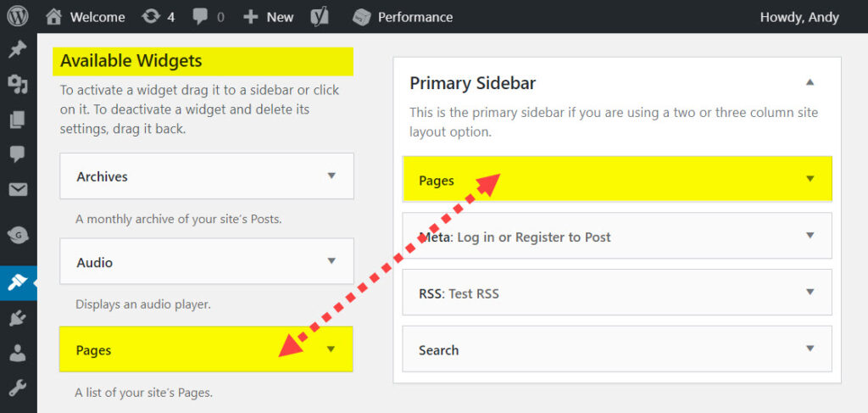Open the envelope mail sidebar icon
The image size is (868, 413).
(x=18, y=190)
